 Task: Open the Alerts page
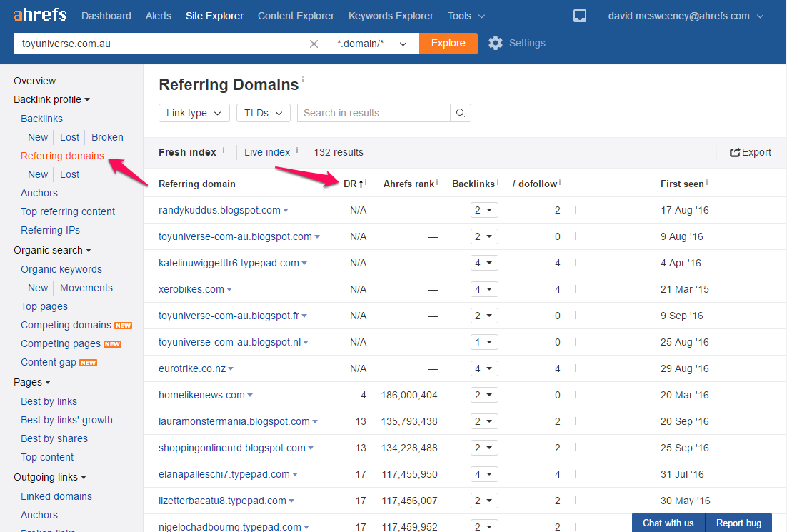click(159, 16)
